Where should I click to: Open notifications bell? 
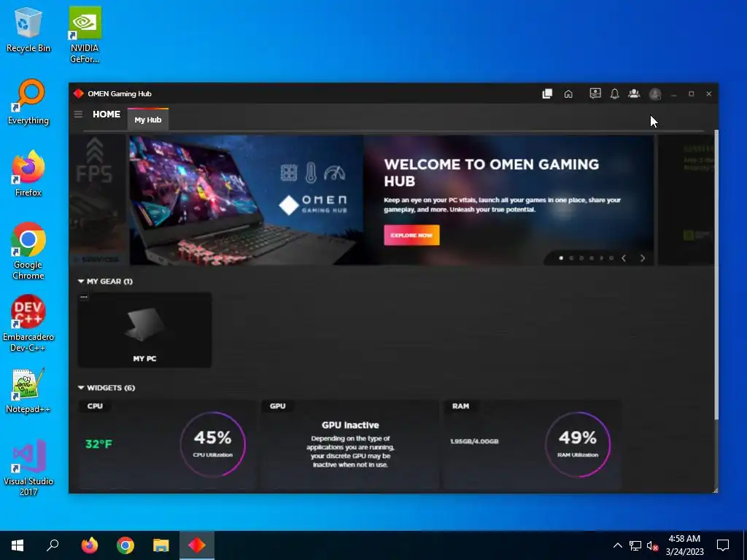pos(614,94)
